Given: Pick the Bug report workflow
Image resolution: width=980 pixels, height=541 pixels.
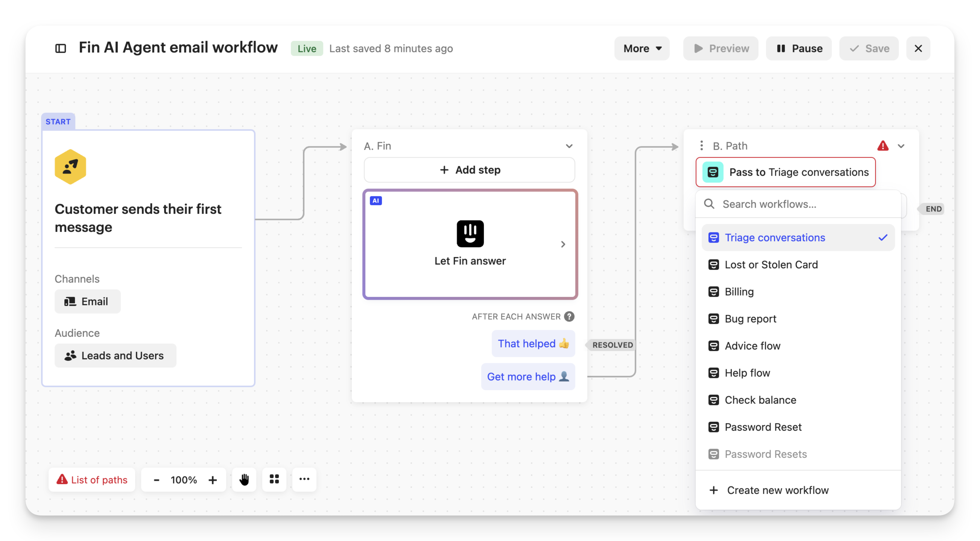Looking at the screenshot, I should click(798, 318).
